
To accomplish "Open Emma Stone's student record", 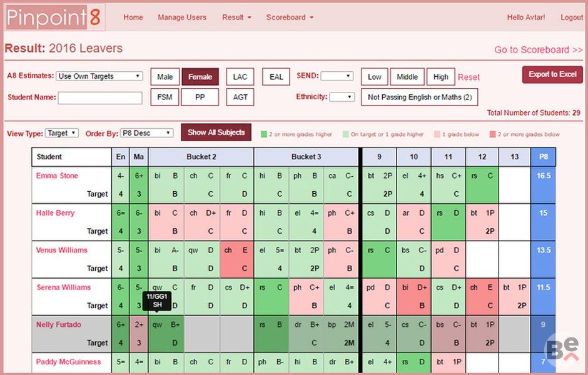I will [57, 176].
